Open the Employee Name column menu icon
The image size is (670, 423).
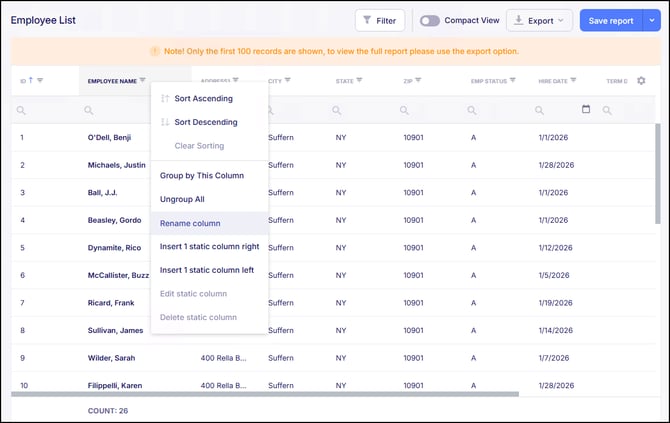142,80
